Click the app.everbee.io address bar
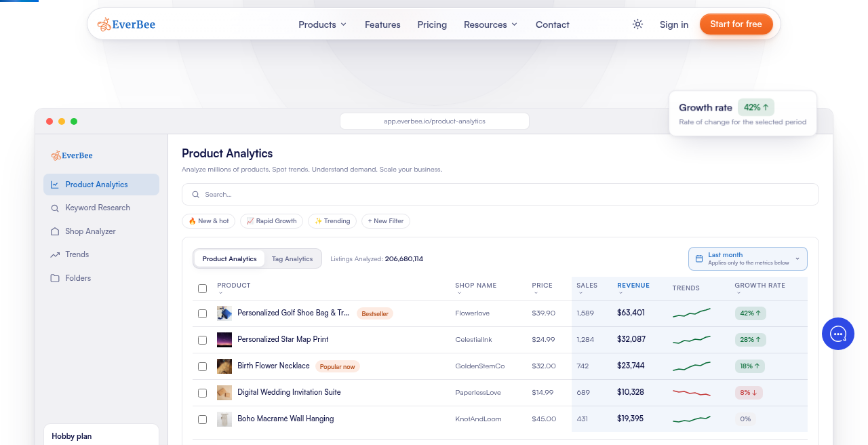 (x=435, y=121)
